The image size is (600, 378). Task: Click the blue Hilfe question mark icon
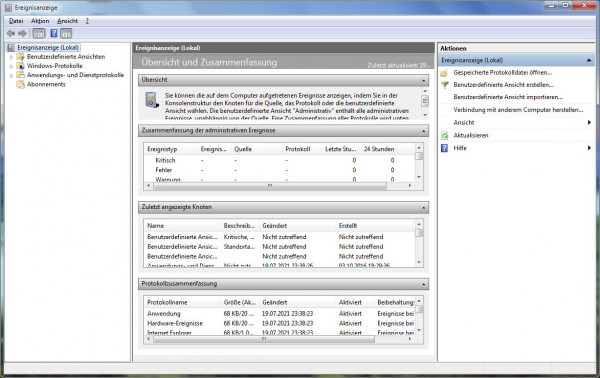(444, 148)
